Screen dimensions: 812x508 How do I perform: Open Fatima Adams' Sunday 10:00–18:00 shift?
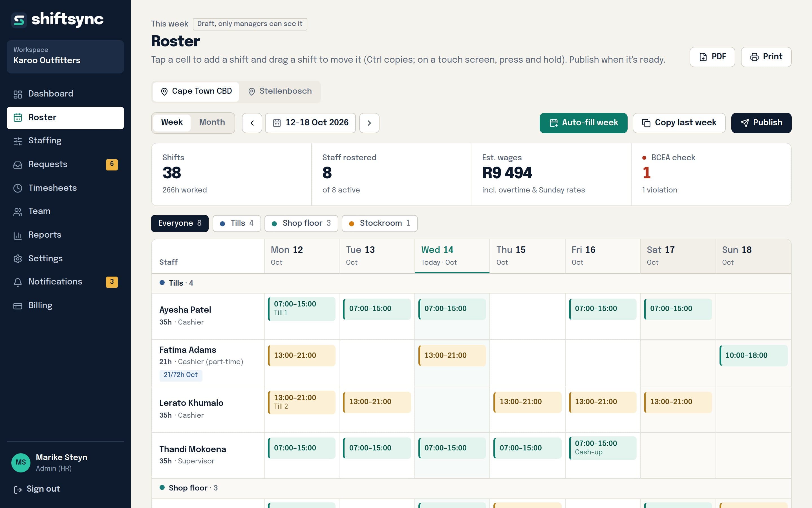click(x=753, y=356)
